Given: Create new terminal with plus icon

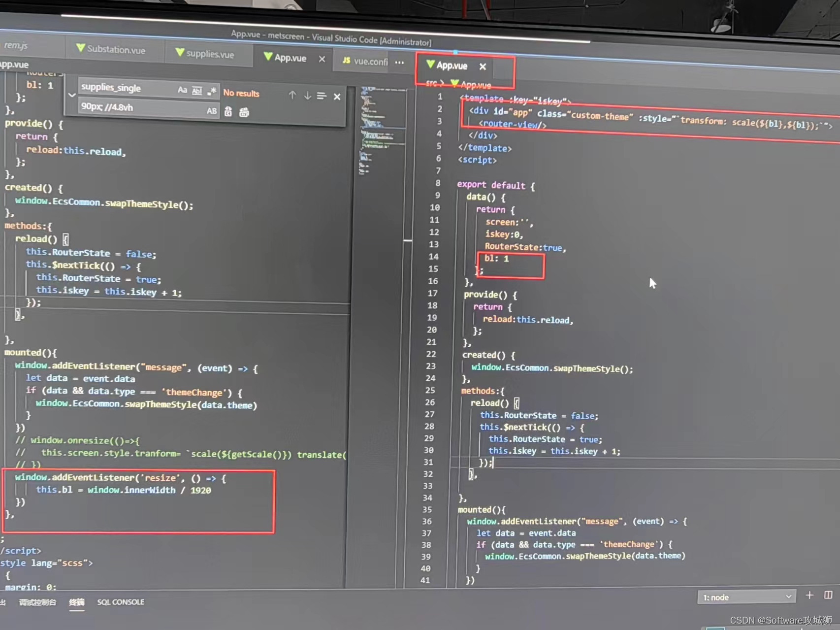Looking at the screenshot, I should pos(809,596).
